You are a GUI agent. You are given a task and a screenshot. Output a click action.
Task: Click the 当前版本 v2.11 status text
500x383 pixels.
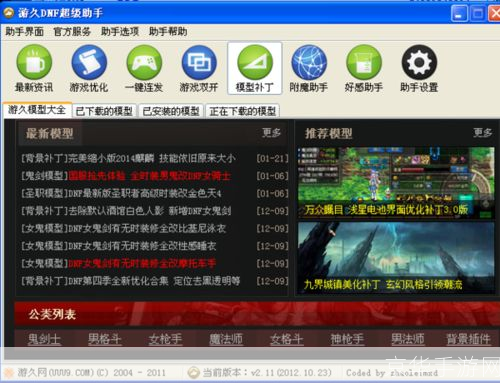tap(267, 372)
